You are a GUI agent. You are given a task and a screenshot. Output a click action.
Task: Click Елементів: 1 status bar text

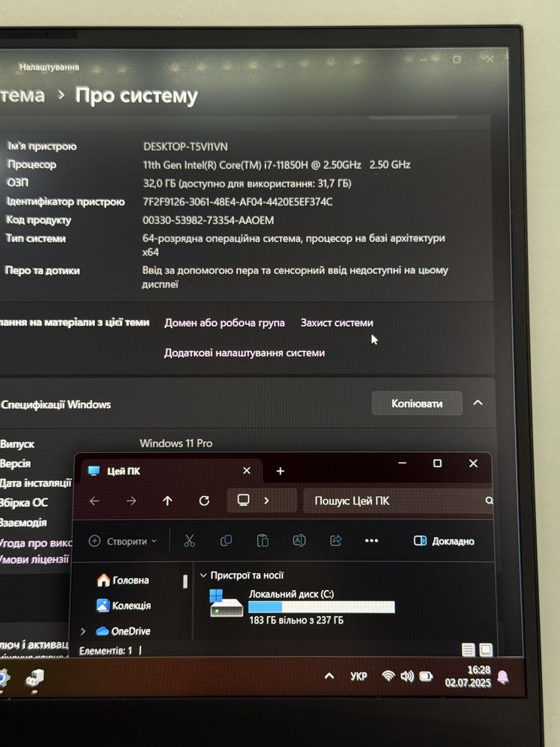(106, 651)
